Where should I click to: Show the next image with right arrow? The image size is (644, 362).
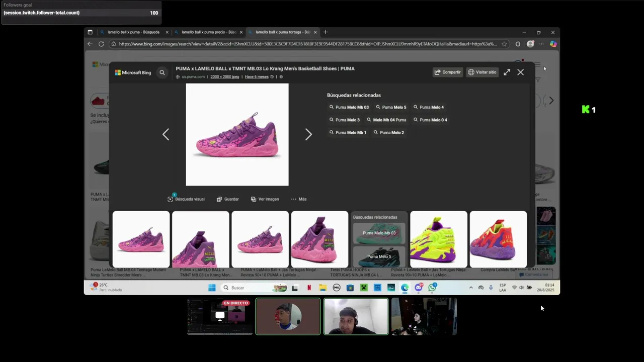pyautogui.click(x=308, y=134)
